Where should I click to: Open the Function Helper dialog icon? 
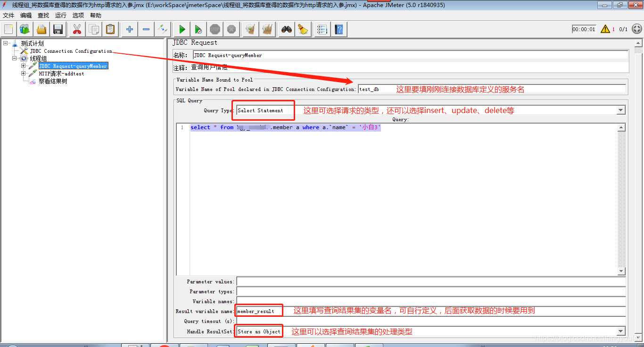pyautogui.click(x=322, y=29)
